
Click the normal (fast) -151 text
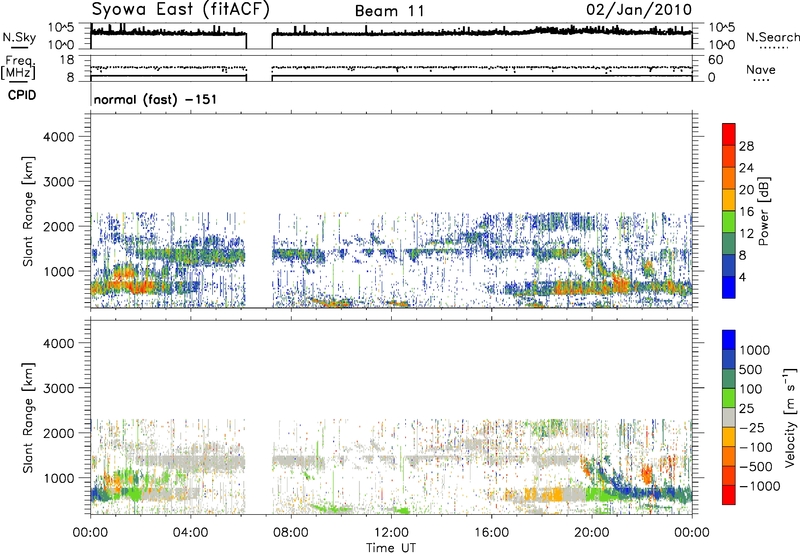[x=155, y=99]
